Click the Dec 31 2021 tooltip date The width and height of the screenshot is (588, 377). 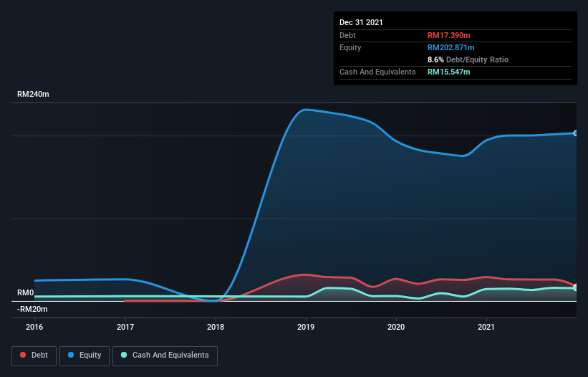click(361, 22)
